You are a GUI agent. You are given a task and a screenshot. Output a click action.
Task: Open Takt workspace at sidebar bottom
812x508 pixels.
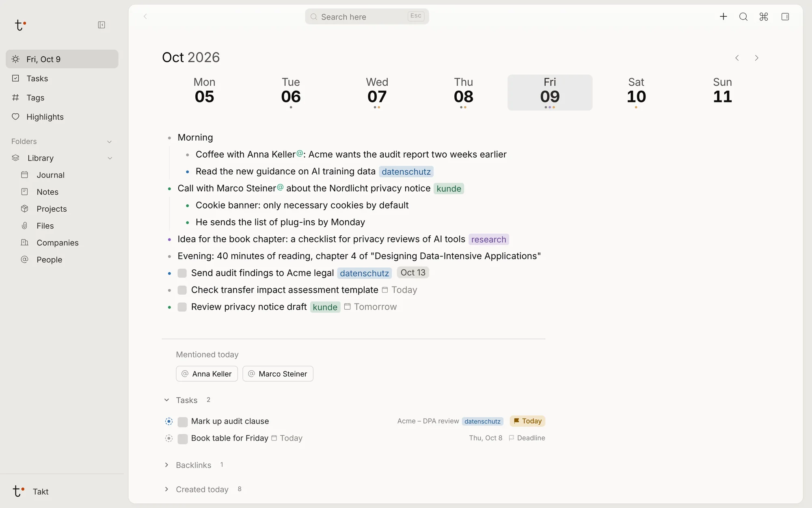point(31,491)
